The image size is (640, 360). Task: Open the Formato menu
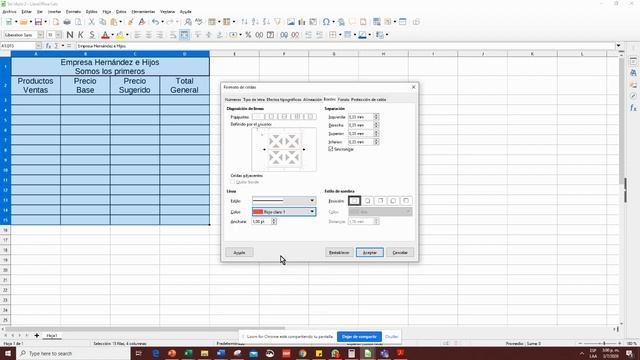(x=73, y=12)
